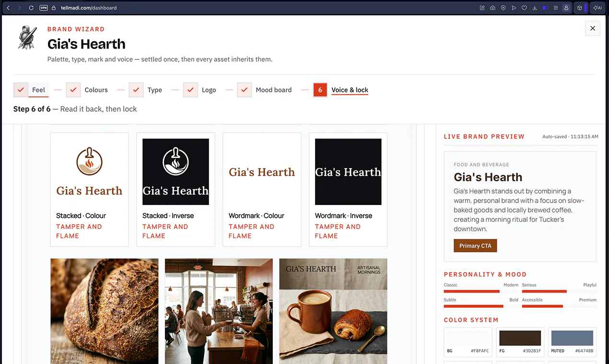Open downloads via the download arrow icon

point(535,8)
